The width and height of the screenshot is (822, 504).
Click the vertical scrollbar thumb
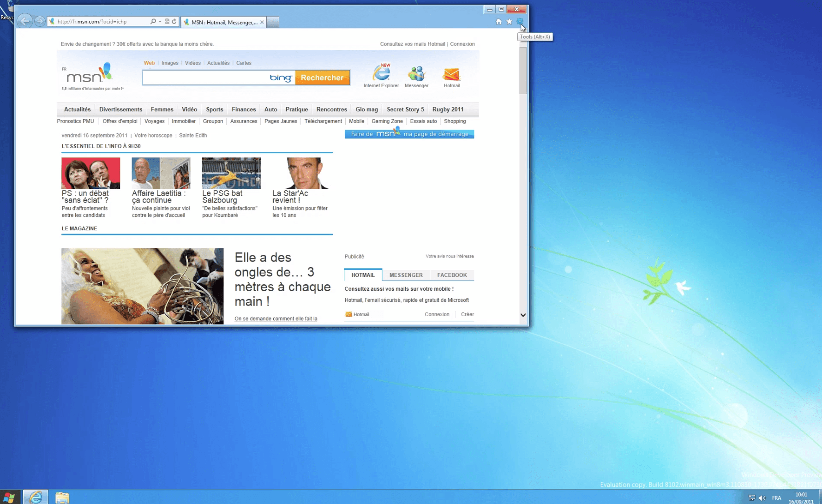pyautogui.click(x=523, y=70)
